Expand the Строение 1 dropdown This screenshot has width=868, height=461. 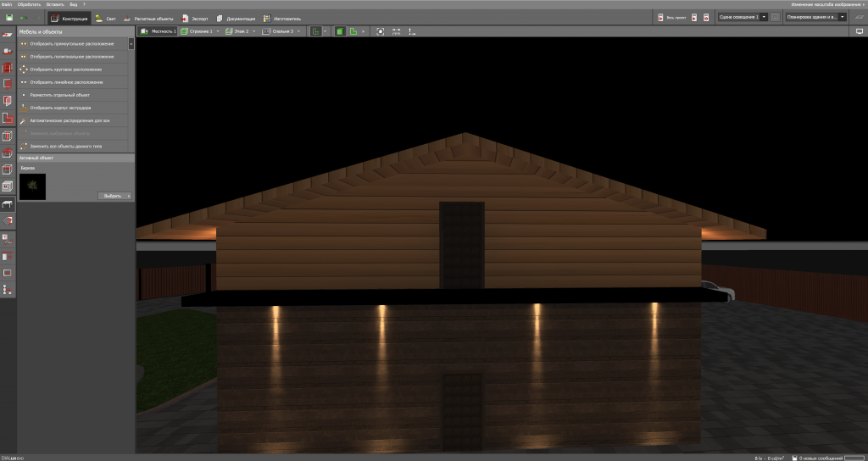[200, 31]
